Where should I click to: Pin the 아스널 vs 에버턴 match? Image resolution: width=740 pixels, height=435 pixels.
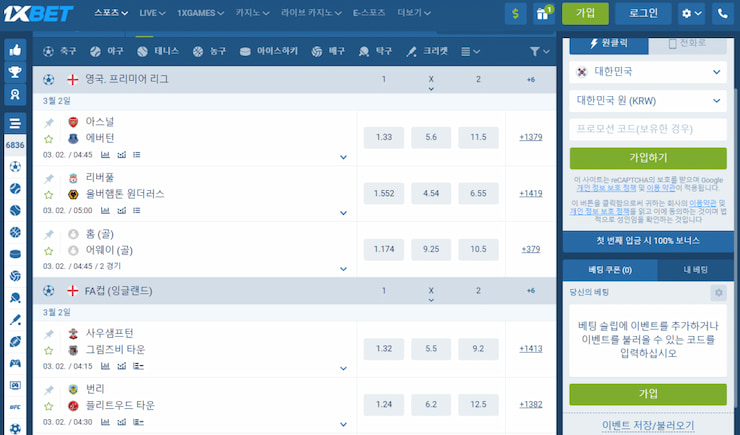49,123
